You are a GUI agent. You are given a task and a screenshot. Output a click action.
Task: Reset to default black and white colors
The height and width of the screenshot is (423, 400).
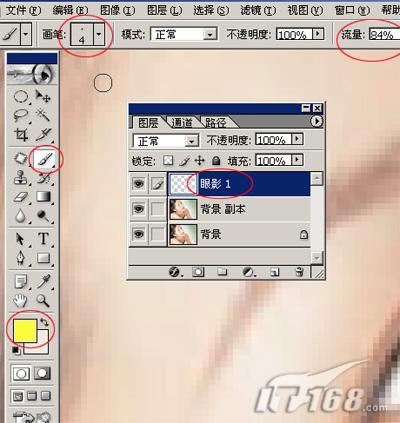(16, 350)
